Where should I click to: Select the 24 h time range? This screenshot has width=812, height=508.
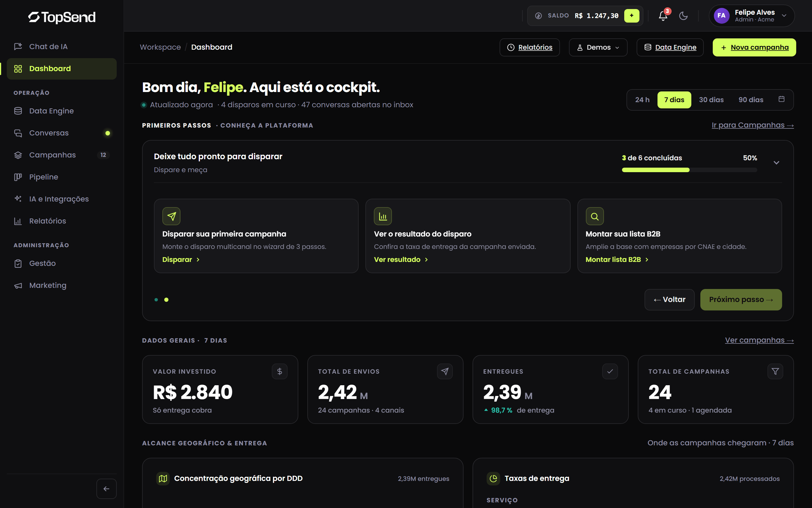642,100
